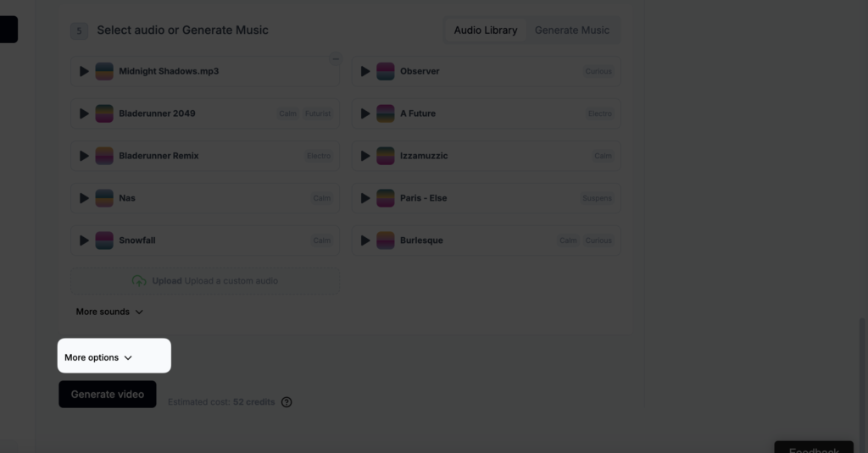Image resolution: width=868 pixels, height=453 pixels.
Task: Play the Nas audio track
Action: pos(84,198)
